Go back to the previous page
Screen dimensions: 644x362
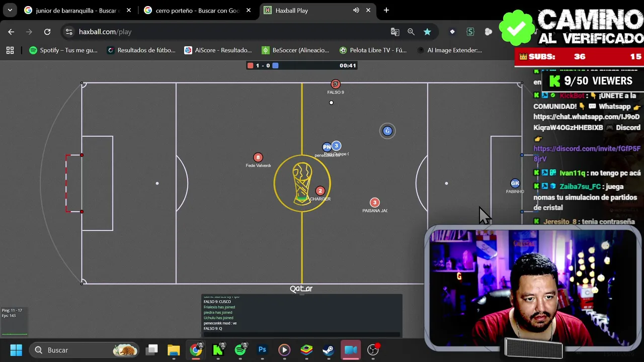(11, 32)
